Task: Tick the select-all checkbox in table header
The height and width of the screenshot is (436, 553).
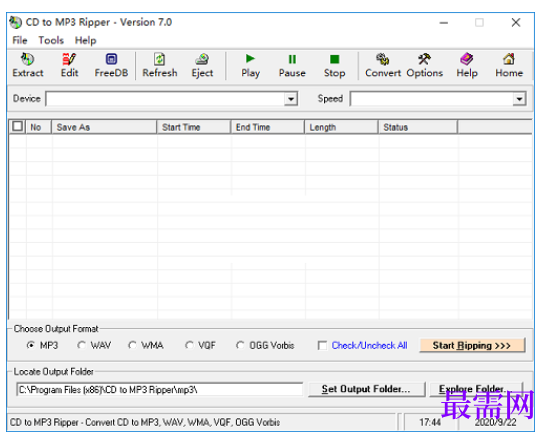Action: tap(17, 126)
